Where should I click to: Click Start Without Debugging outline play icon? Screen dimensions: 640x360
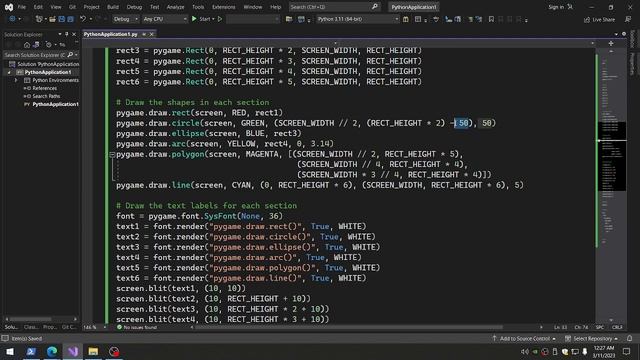[x=220, y=19]
